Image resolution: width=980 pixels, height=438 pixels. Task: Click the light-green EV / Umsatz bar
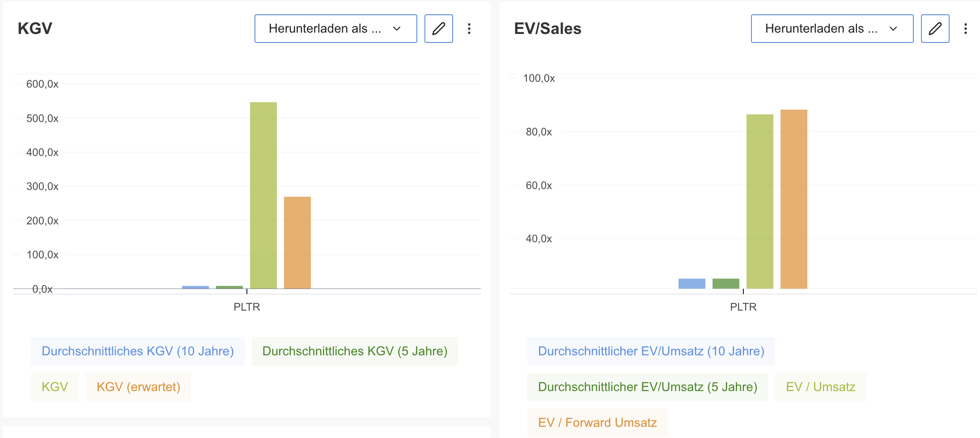coord(760,202)
